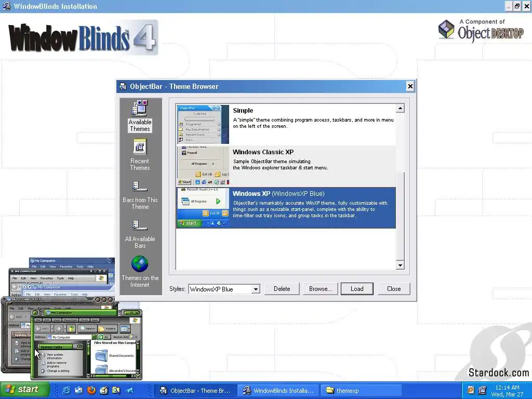532x399 pixels.
Task: Close the ObjectBar Theme Browser with X
Action: coord(410,86)
